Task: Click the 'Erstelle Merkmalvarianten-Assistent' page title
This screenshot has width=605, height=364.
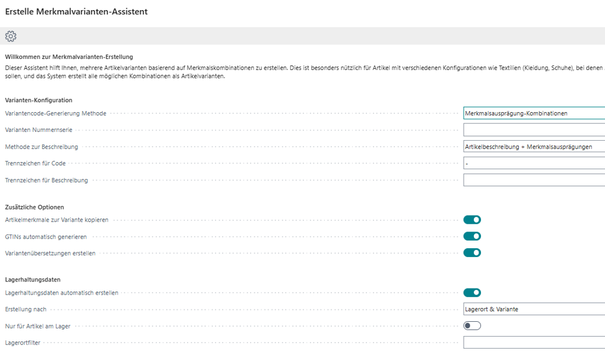Action: (x=77, y=11)
